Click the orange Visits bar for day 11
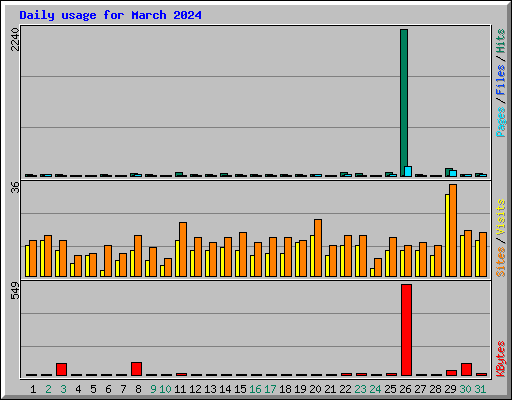 183,249
